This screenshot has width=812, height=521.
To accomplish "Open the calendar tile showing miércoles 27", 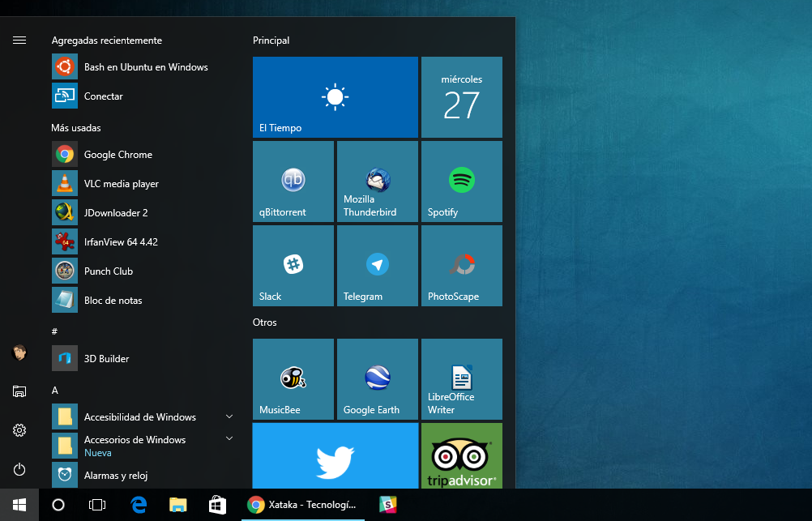I will click(461, 97).
